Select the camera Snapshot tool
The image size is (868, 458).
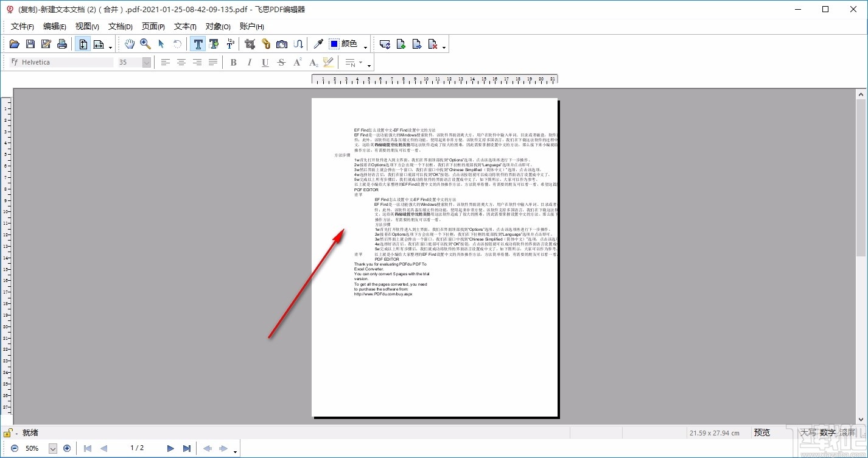coord(282,44)
